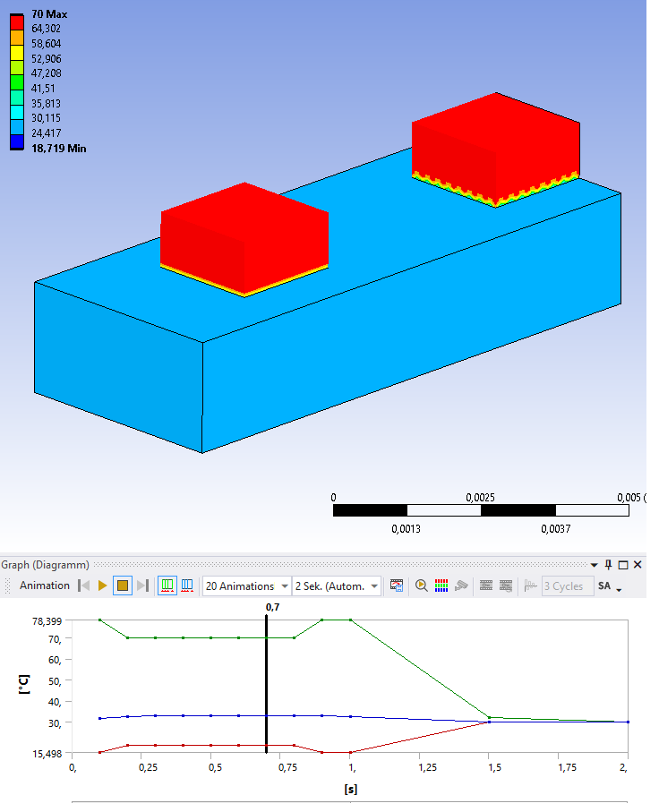Pin the Graph (Diagramm) panel
The image size is (659, 812).
608,565
